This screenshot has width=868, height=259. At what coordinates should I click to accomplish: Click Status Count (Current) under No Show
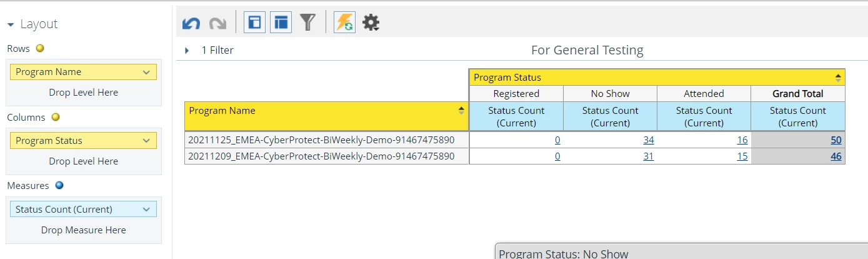pyautogui.click(x=611, y=116)
